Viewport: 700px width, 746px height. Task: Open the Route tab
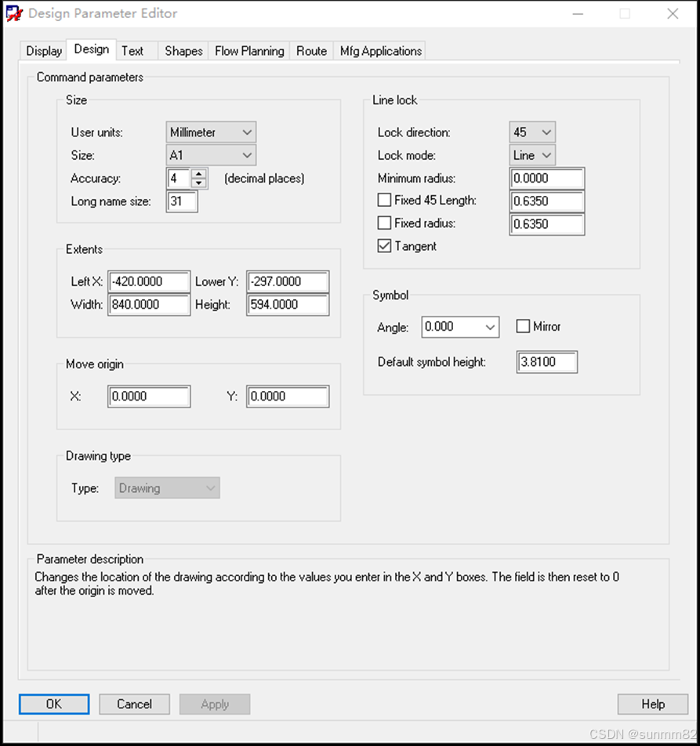(311, 51)
